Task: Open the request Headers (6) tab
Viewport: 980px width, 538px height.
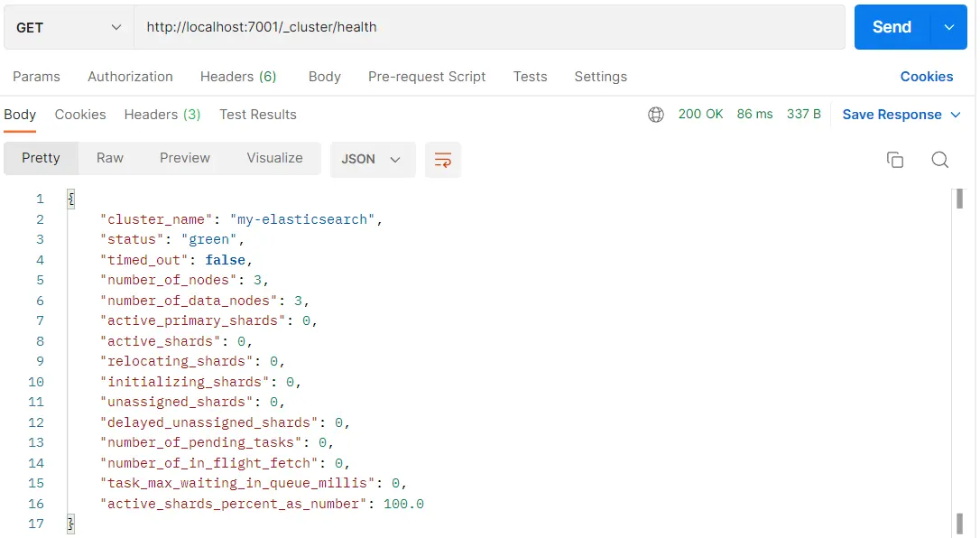Action: tap(238, 77)
